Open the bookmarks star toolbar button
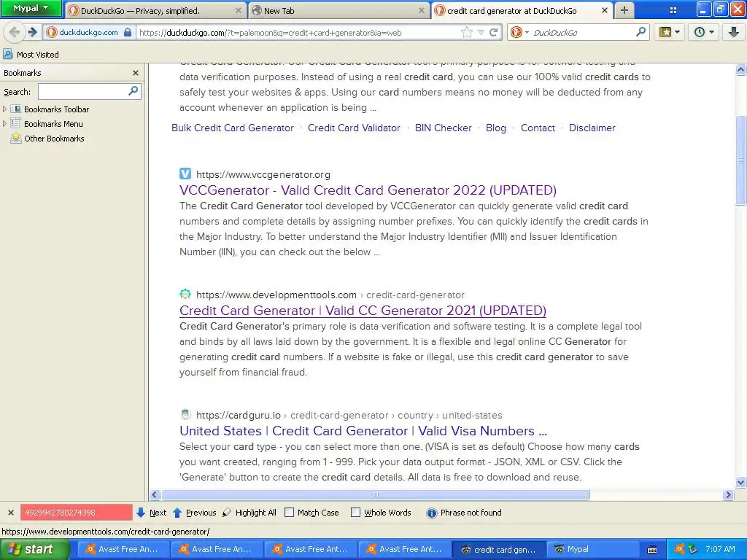Image resolution: width=747 pixels, height=560 pixels. pyautogui.click(x=669, y=32)
